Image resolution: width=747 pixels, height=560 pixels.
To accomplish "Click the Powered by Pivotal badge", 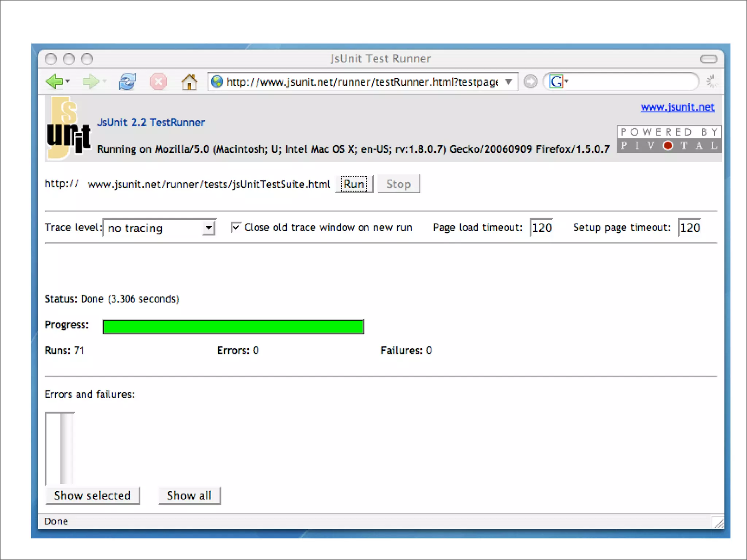I will pos(669,139).
